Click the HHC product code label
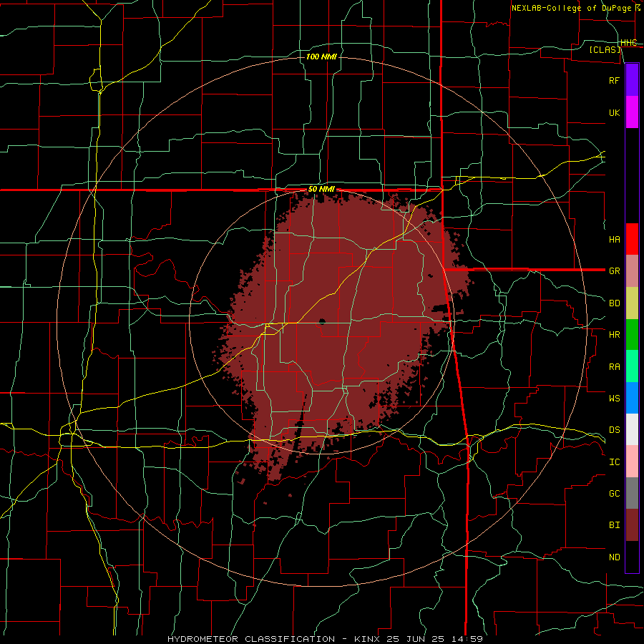This screenshot has height=644, width=644. click(x=628, y=43)
